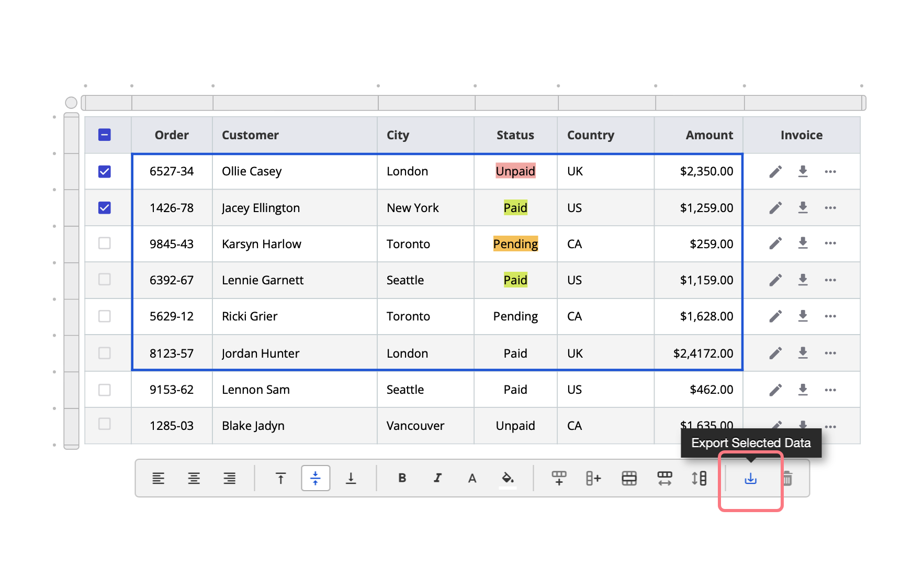Screen dimensions: 924x576
Task: Click the Customer column header
Action: pyautogui.click(x=250, y=135)
